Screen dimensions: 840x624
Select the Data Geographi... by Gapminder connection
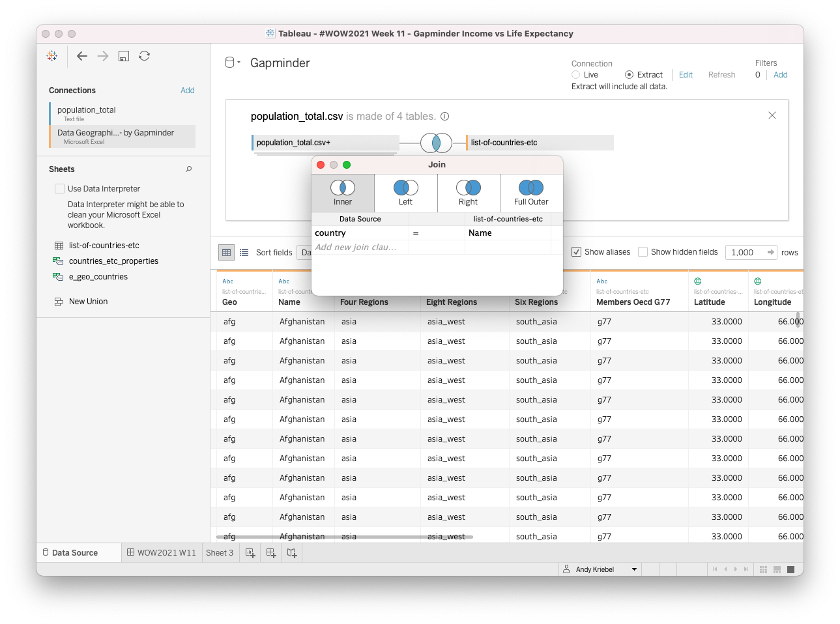[x=123, y=136]
